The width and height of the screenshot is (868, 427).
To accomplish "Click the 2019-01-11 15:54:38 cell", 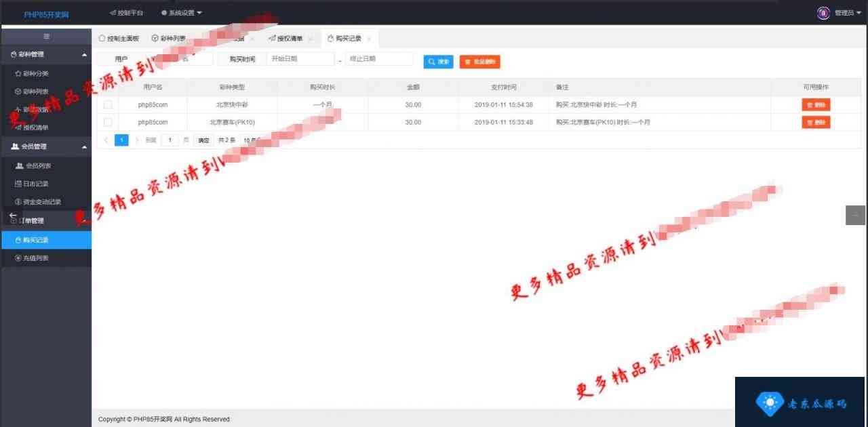I will pos(503,104).
